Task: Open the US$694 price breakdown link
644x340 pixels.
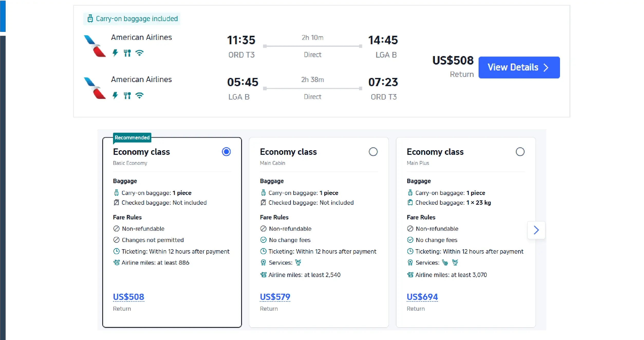Action: point(422,297)
